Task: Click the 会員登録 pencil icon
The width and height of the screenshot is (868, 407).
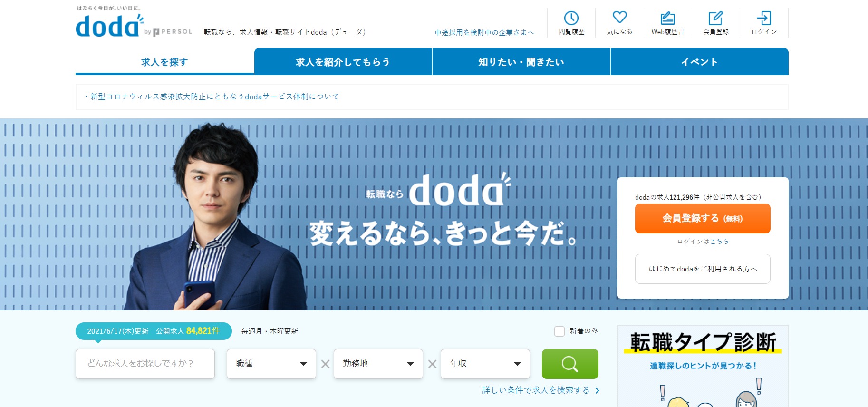Action: pyautogui.click(x=715, y=19)
